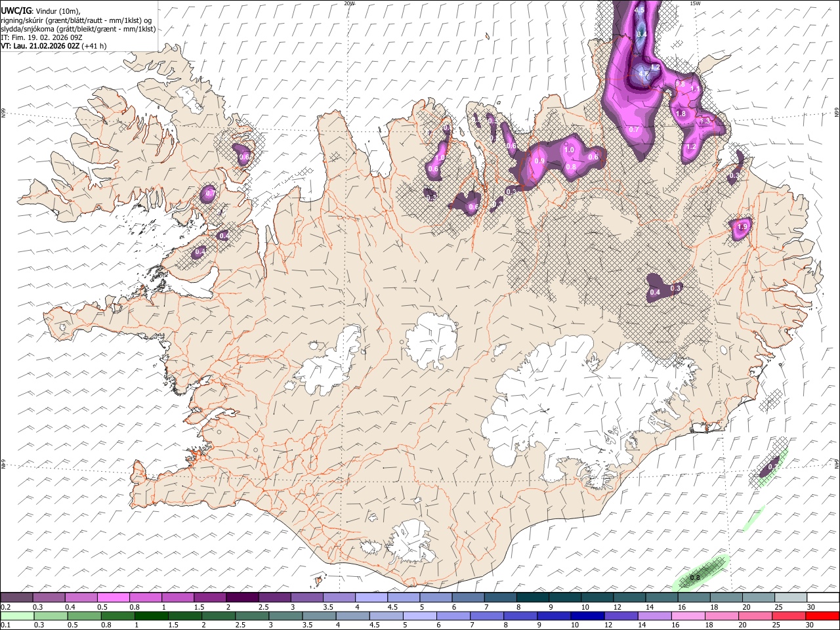Click the snow legend swatch between 8 and 9
Image resolution: width=840 pixels, height=630 pixels.
pos(532,598)
